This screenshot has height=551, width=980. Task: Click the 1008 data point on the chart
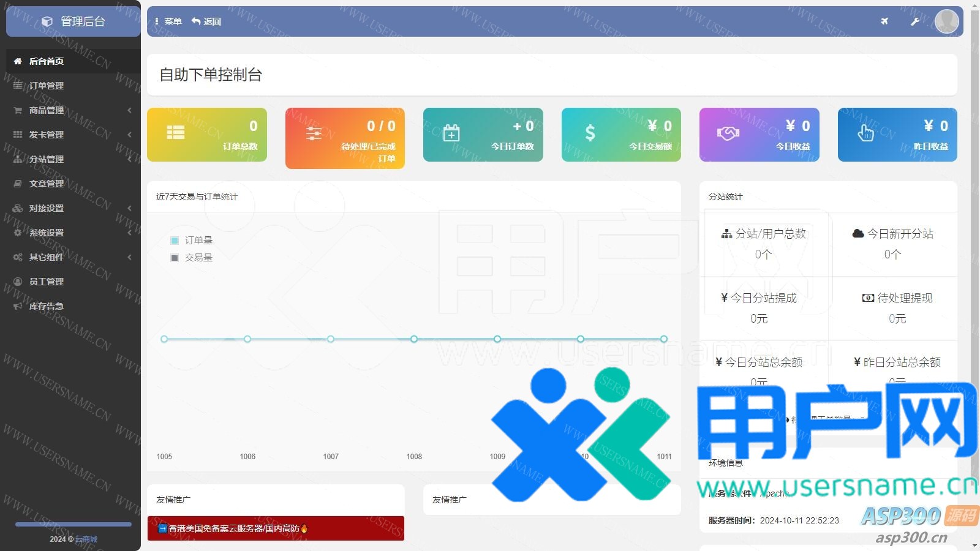click(x=414, y=339)
